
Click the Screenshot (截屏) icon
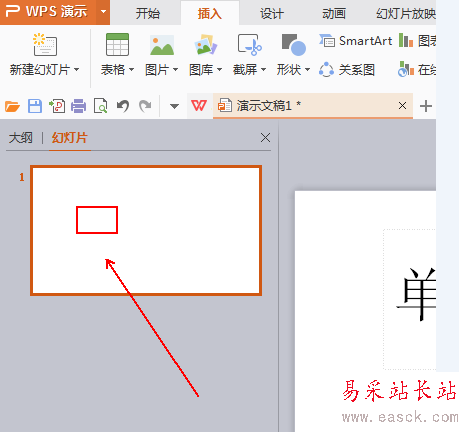pos(250,44)
